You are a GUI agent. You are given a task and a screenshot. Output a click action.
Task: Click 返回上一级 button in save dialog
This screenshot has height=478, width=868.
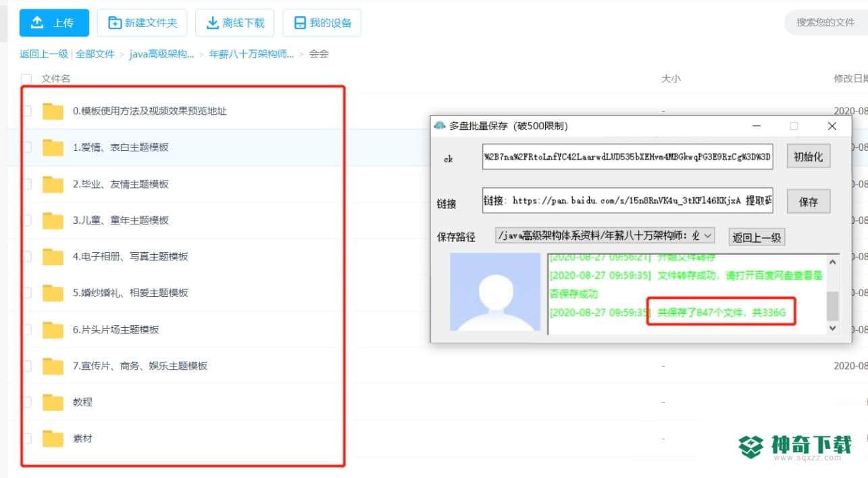click(757, 237)
